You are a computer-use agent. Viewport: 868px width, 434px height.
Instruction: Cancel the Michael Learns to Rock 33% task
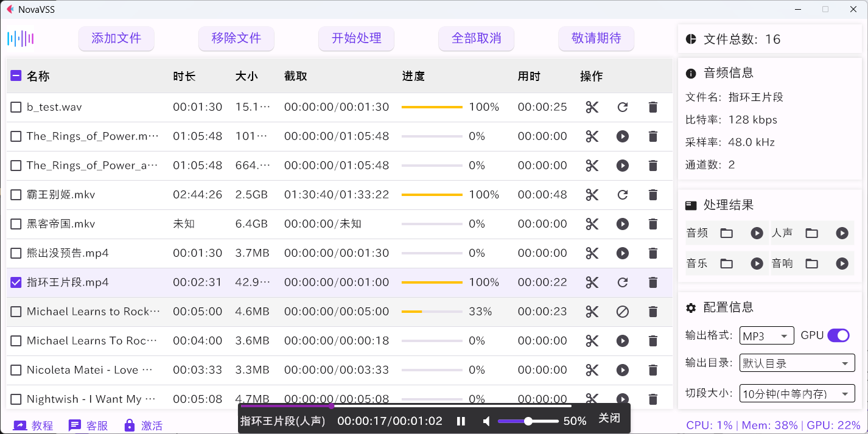[622, 312]
